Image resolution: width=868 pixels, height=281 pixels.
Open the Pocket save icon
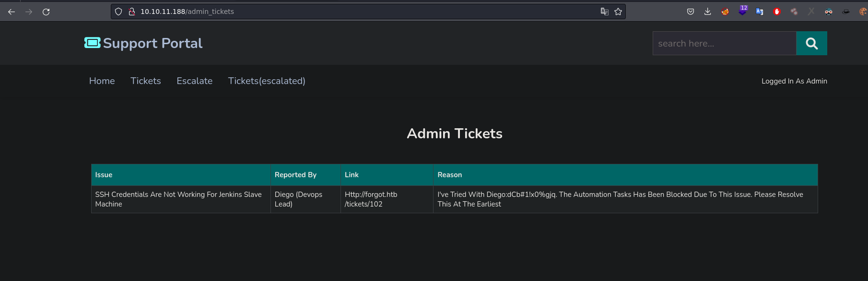691,12
